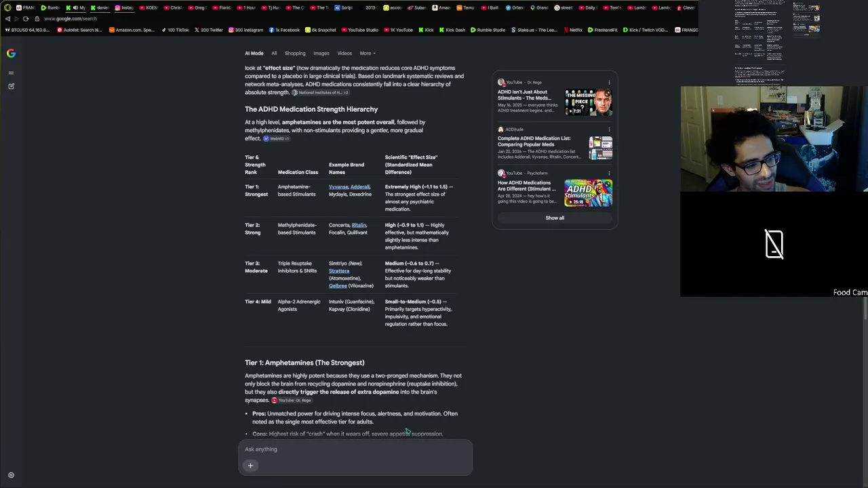
Task: Click the 'Alpha-2 Adrenergic Agonists' table cell
Action: pyautogui.click(x=299, y=305)
